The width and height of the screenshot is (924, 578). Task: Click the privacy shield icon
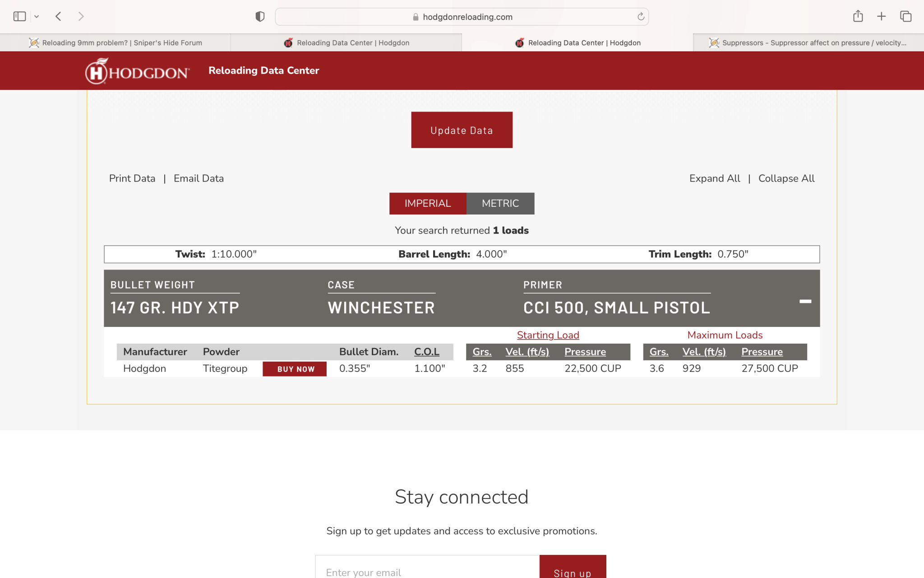pyautogui.click(x=260, y=17)
